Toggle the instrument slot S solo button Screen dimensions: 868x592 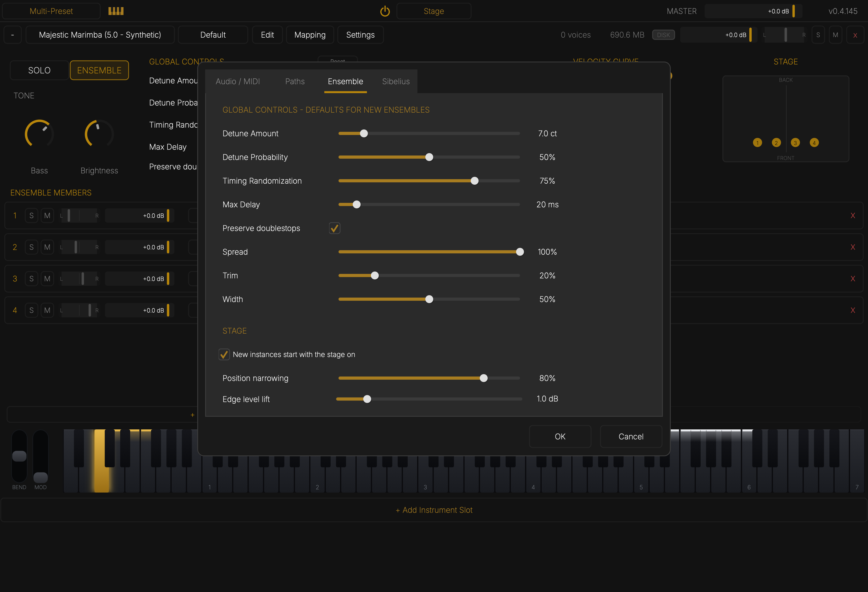[818, 35]
